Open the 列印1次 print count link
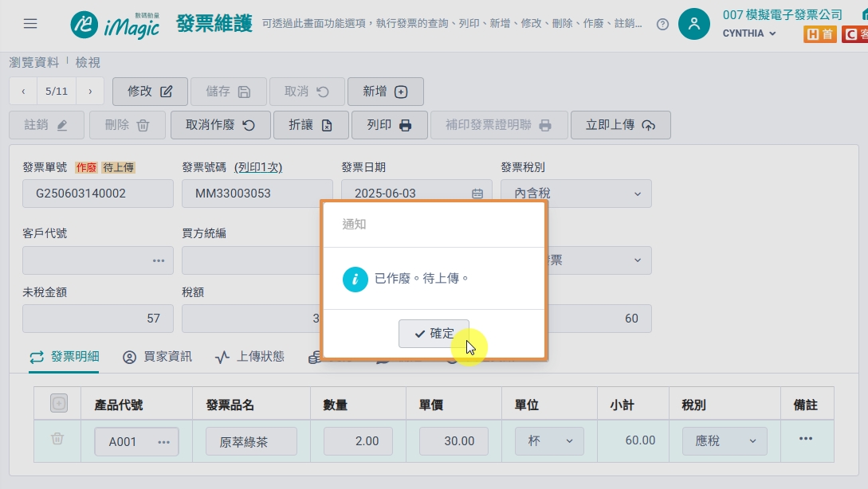Image resolution: width=868 pixels, height=489 pixels. [x=258, y=167]
